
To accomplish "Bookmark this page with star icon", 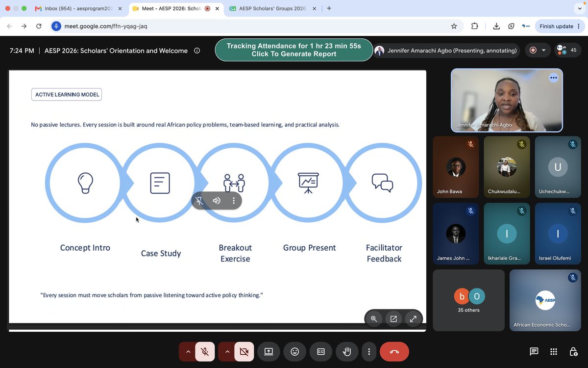I will click(454, 26).
